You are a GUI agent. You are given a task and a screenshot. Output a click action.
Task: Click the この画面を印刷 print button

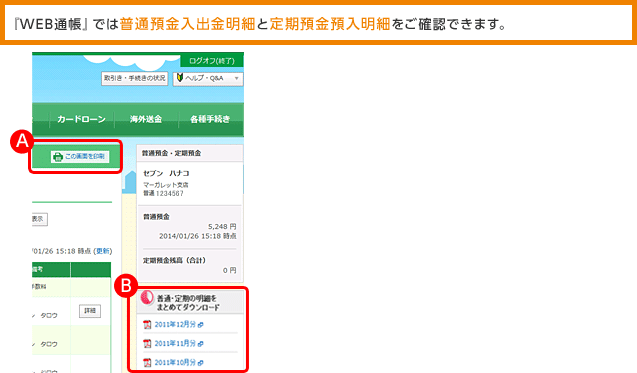point(80,156)
